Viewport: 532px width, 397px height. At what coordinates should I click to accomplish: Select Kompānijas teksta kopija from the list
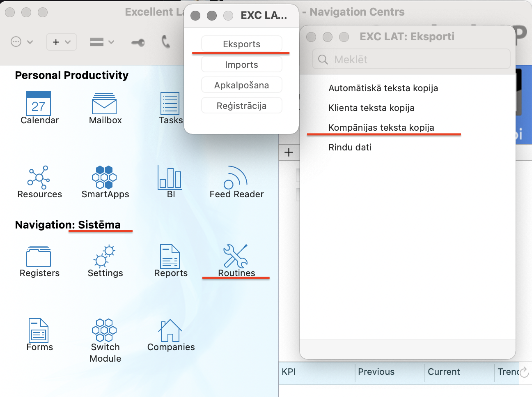coord(381,127)
